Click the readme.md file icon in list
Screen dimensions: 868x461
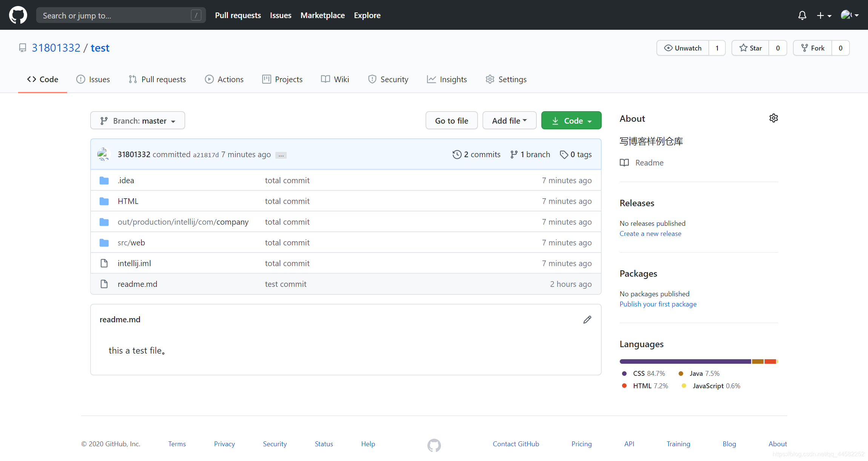pos(104,284)
